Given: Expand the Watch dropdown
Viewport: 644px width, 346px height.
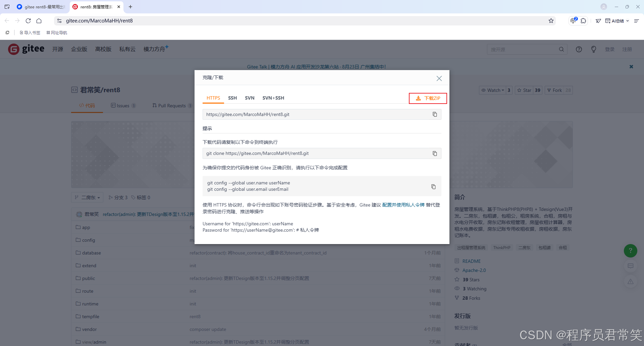Looking at the screenshot, I should point(492,90).
